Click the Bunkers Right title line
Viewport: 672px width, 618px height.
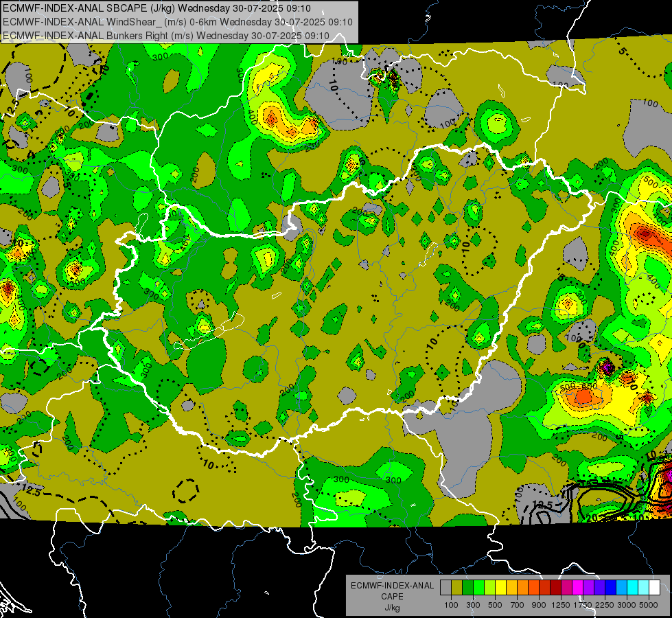click(x=166, y=36)
